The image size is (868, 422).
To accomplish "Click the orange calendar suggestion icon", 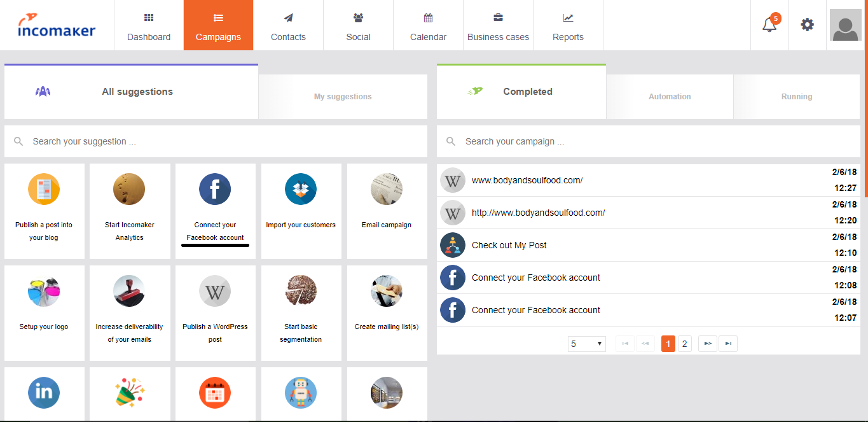I will pos(215,393).
